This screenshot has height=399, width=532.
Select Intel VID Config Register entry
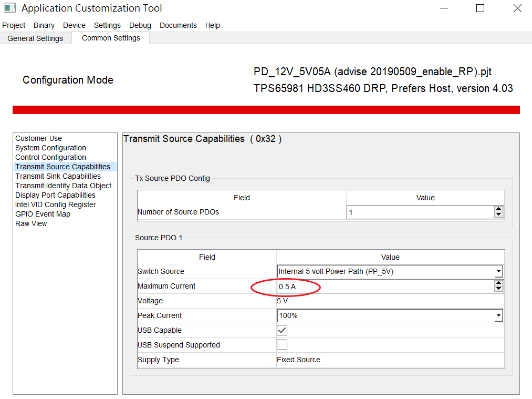pos(56,205)
